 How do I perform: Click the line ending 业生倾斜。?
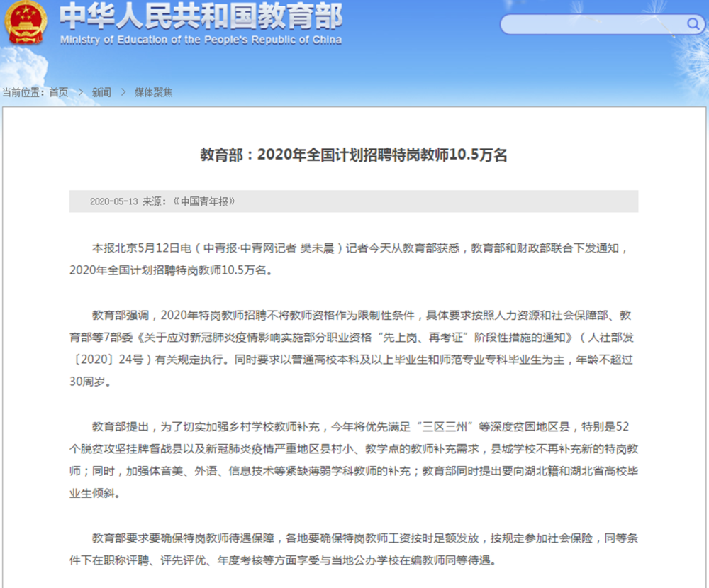pos(95,493)
